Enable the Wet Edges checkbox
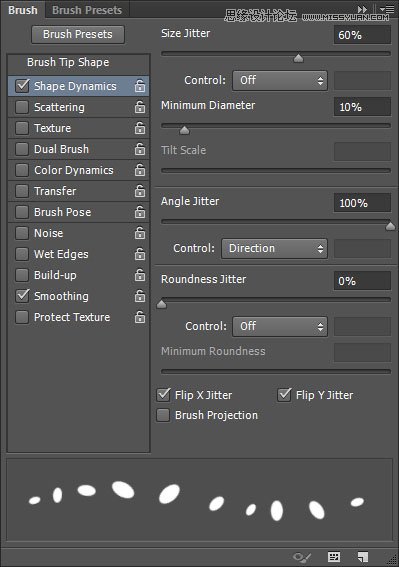The height and width of the screenshot is (567, 399). pos(22,254)
